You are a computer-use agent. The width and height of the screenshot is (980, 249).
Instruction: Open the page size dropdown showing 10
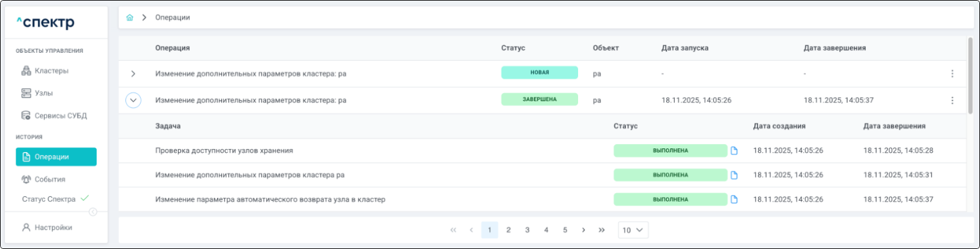coord(633,230)
